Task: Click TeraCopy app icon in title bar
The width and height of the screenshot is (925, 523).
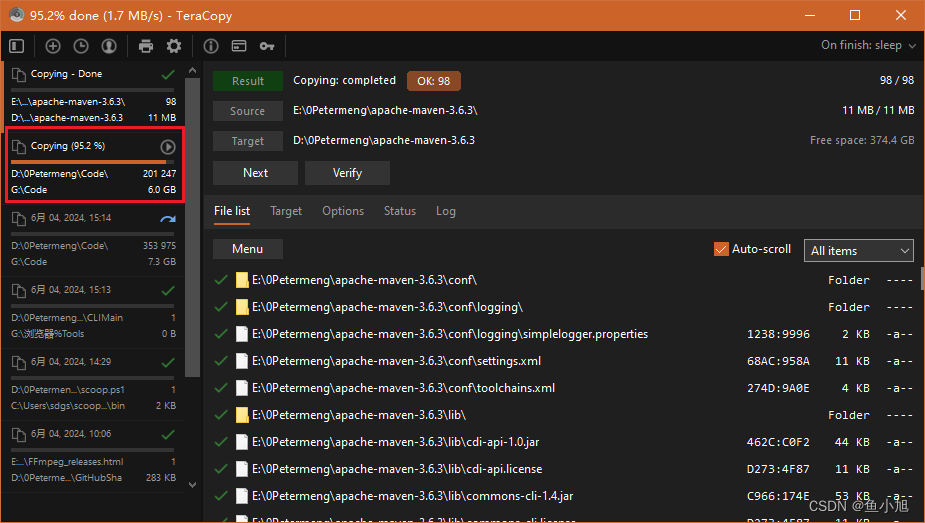Action: tap(17, 15)
